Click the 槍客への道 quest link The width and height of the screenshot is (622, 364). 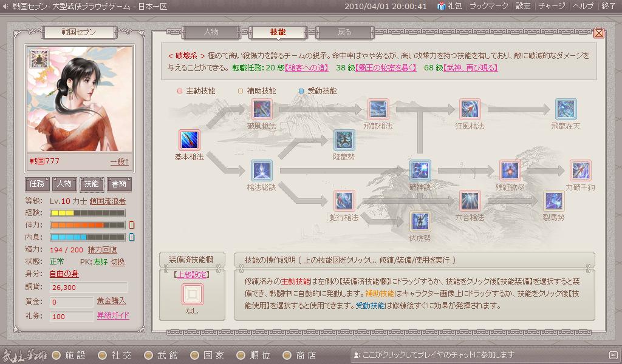click(307, 68)
